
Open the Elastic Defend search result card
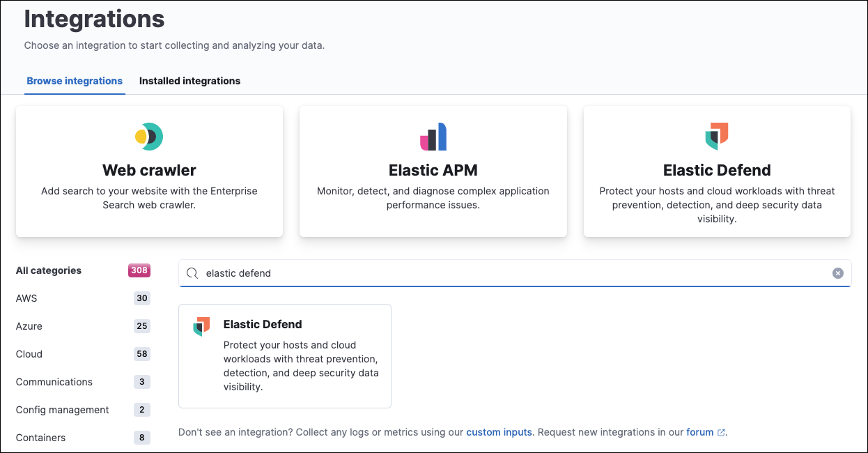(x=284, y=355)
